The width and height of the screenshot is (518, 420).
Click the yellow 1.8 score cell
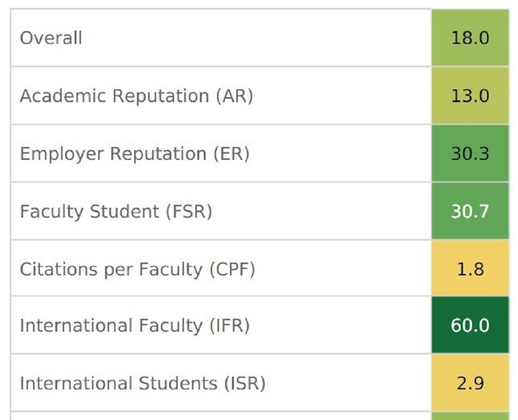[x=470, y=269]
